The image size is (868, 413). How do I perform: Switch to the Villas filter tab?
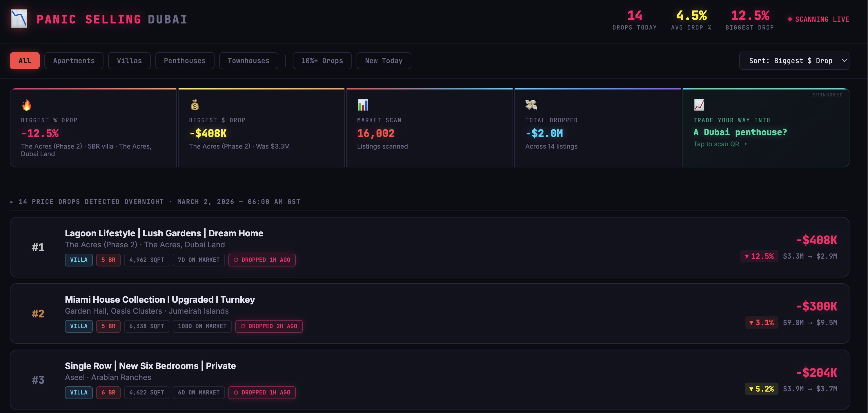pos(129,61)
